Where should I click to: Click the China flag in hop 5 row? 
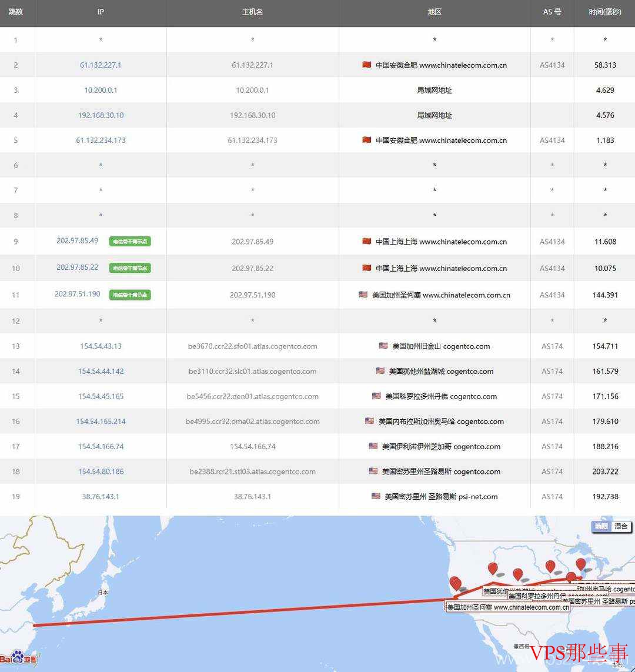pos(366,140)
